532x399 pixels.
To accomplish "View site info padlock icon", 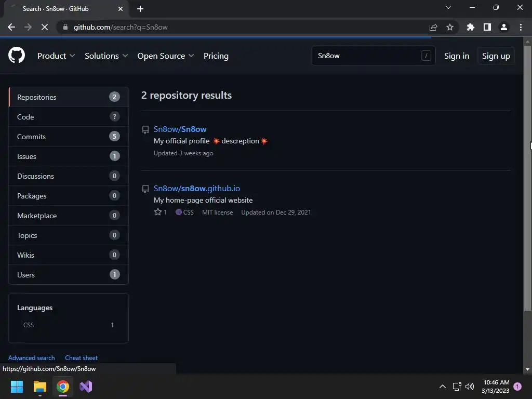I will tap(65, 27).
